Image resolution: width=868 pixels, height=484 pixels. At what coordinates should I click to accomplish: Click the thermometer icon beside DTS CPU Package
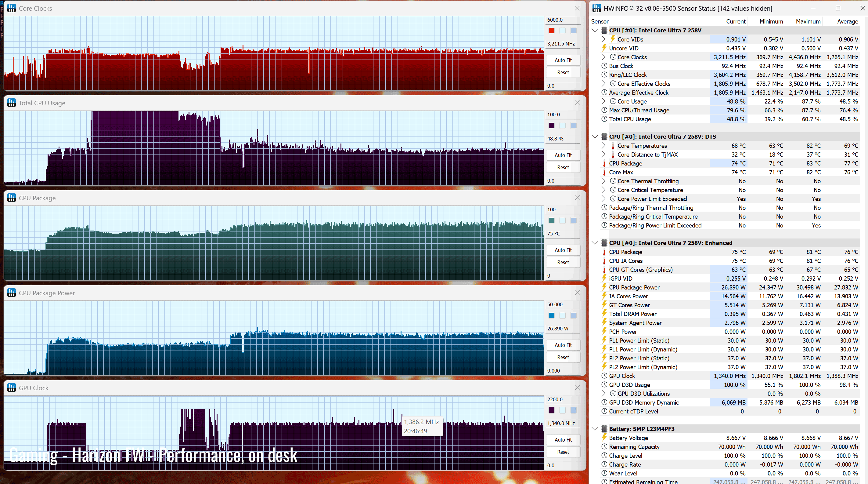[604, 164]
